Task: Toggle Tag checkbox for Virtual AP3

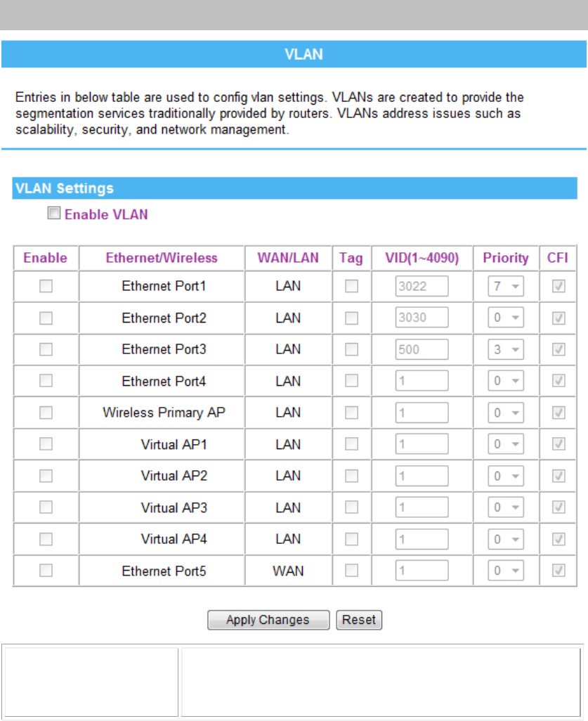Action: click(352, 507)
